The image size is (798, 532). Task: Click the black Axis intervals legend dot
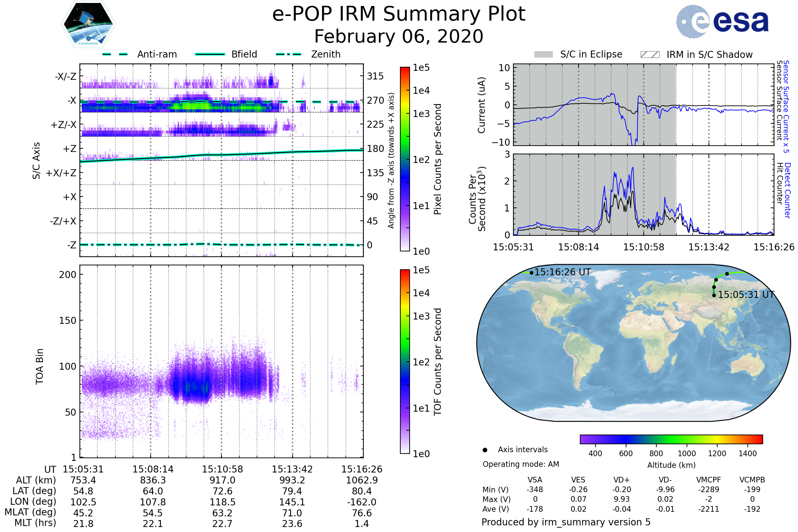(x=485, y=450)
